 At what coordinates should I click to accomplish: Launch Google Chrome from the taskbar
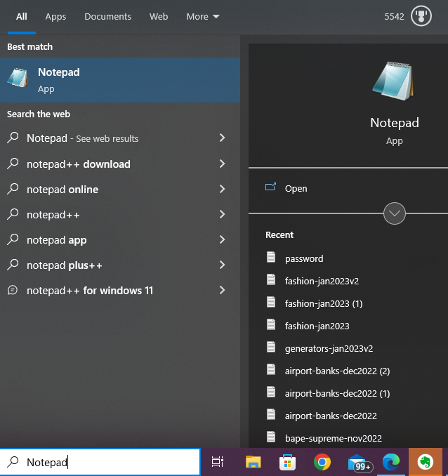coord(322,462)
